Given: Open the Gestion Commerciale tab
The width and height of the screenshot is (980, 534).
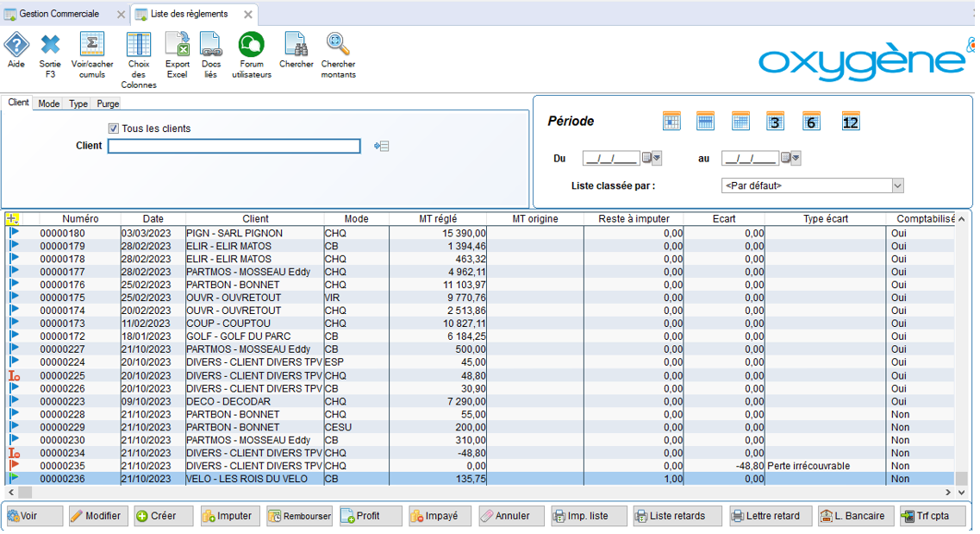Looking at the screenshot, I should (59, 14).
